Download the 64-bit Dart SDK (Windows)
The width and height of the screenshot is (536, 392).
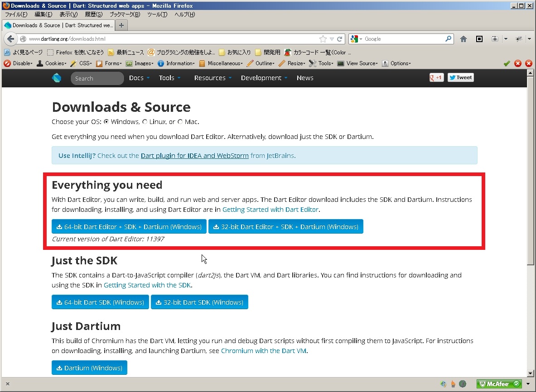click(x=100, y=302)
